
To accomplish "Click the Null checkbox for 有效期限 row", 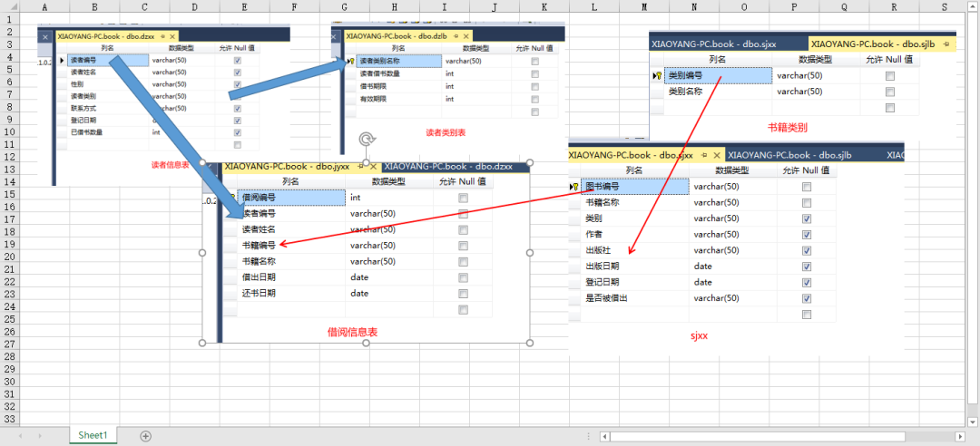I will point(534,99).
